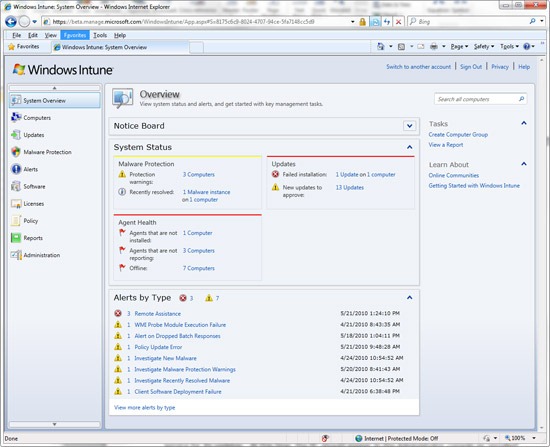Open the Tools dropdown in command bar
This screenshot has height=447, width=550.
click(x=509, y=46)
